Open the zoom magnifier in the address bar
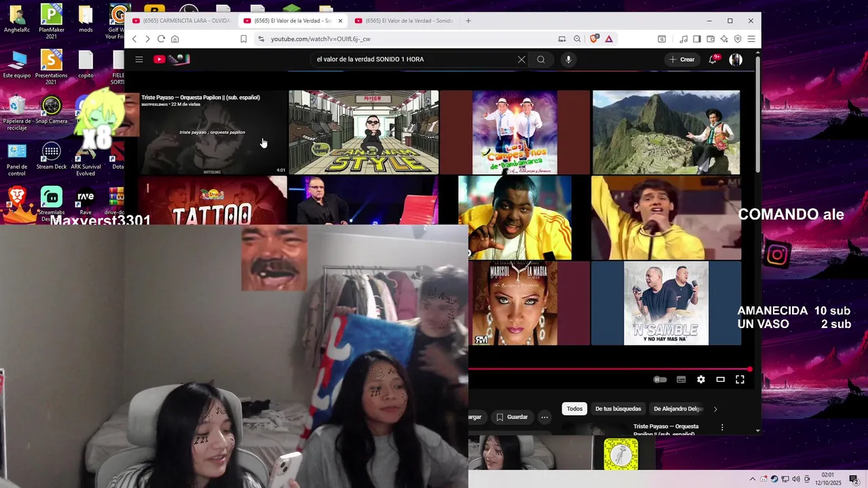 [577, 39]
